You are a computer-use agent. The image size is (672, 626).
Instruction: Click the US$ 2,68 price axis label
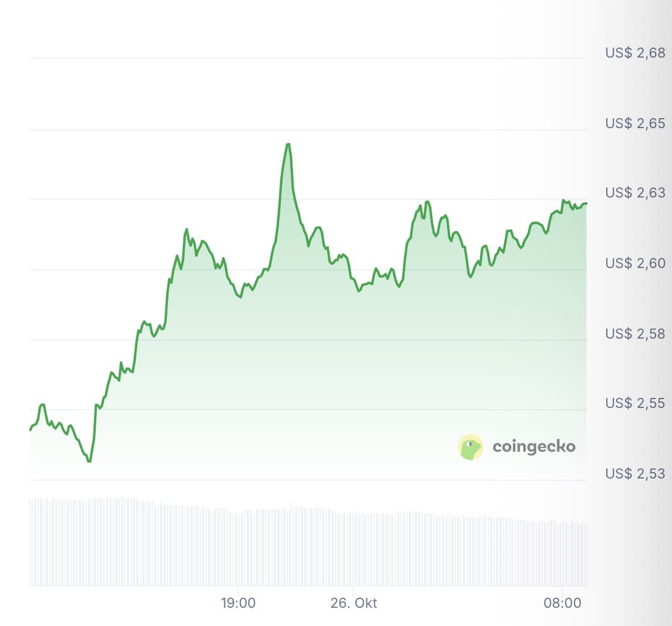point(636,53)
